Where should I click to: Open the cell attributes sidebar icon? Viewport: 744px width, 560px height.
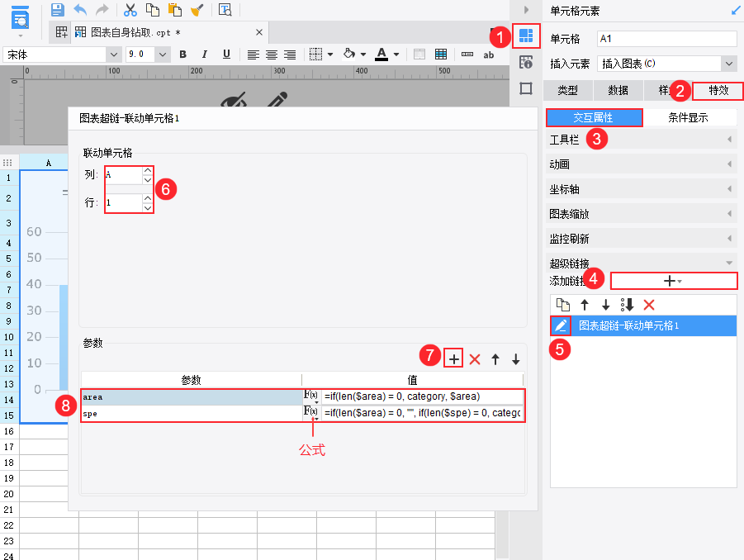[x=526, y=62]
